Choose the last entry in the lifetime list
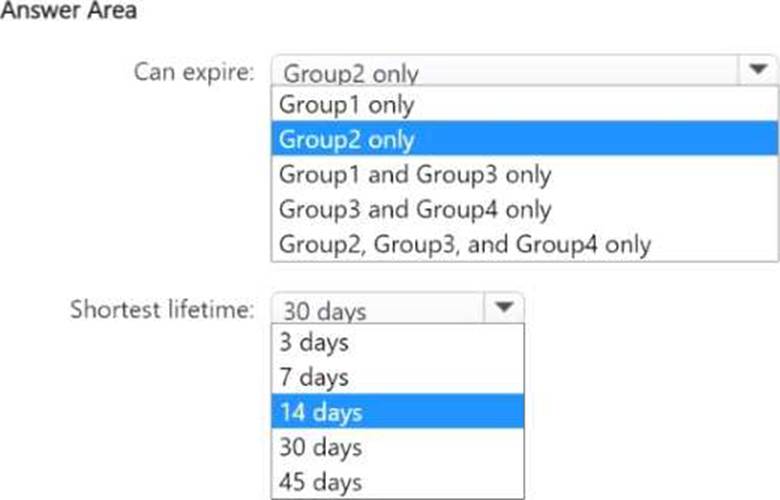780x500 pixels. pyautogui.click(x=397, y=481)
